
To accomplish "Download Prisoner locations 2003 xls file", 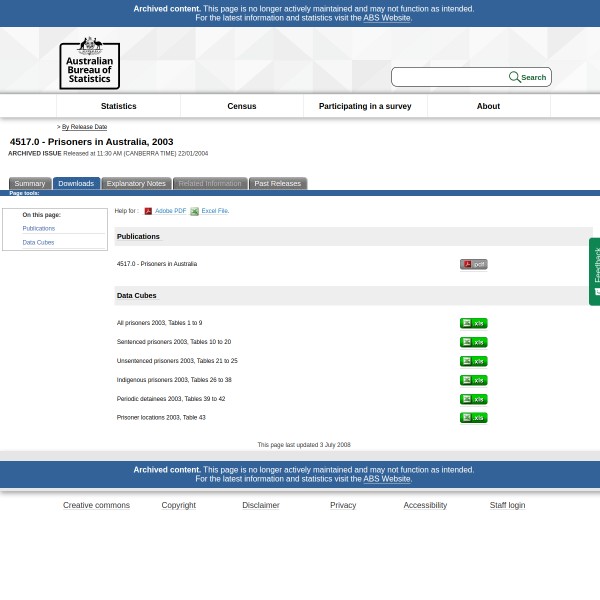I will coord(473,418).
